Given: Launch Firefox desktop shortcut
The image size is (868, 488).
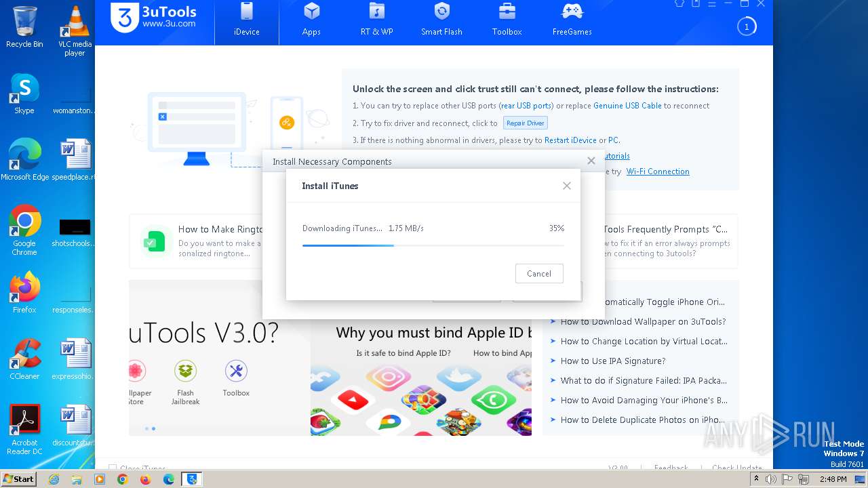Looking at the screenshot, I should click(x=24, y=293).
